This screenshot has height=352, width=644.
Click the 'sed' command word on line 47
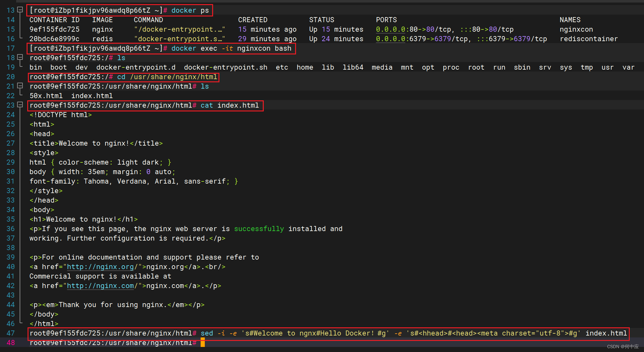point(207,333)
